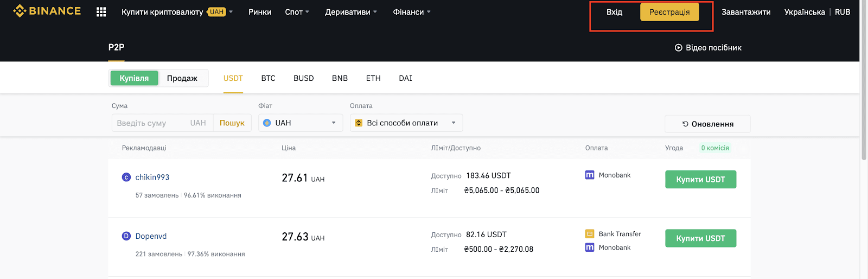
Task: Open the apps grid menu icon
Action: (x=101, y=12)
